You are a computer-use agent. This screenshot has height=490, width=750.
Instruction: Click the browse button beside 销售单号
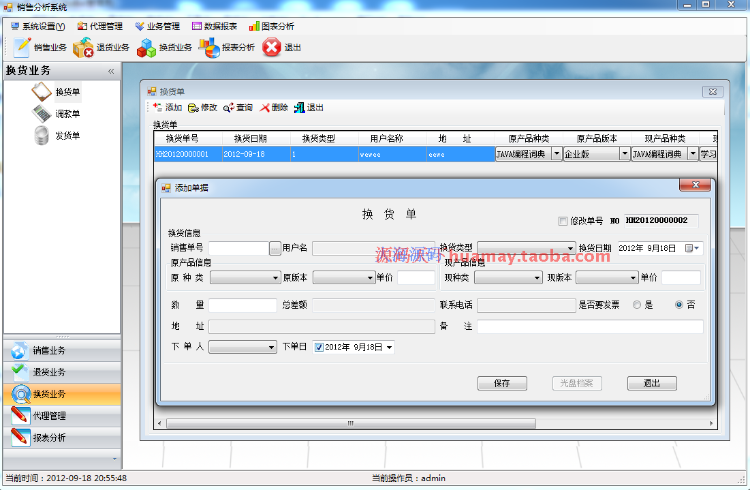pyautogui.click(x=275, y=248)
